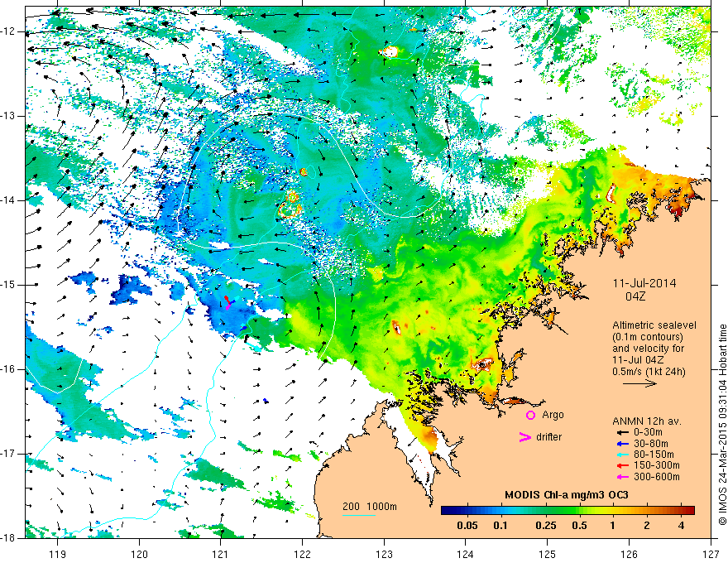Image resolution: width=728 pixels, height=563 pixels.
Task: Click the cyan bathymetry line sample under '200 1000m'
Action: pyautogui.click(x=359, y=515)
